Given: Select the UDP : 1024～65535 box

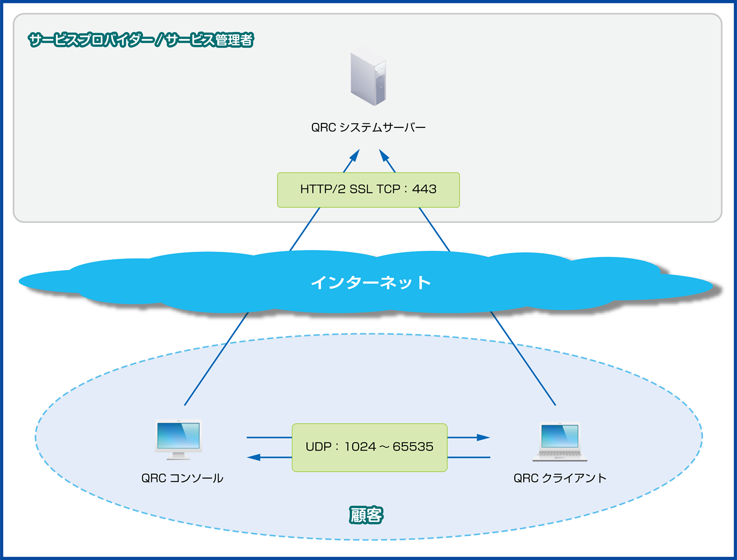Looking at the screenshot, I should (x=369, y=447).
